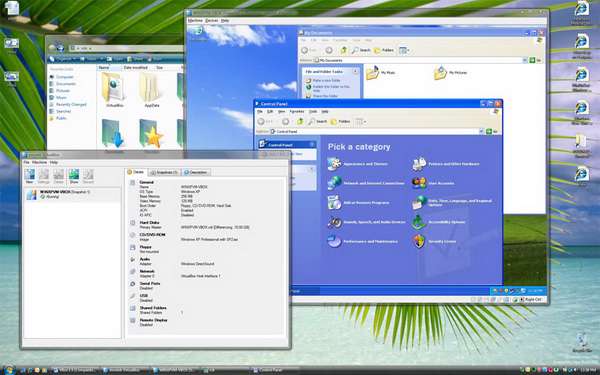Open Security Center category icon
600x375 pixels.
[419, 241]
